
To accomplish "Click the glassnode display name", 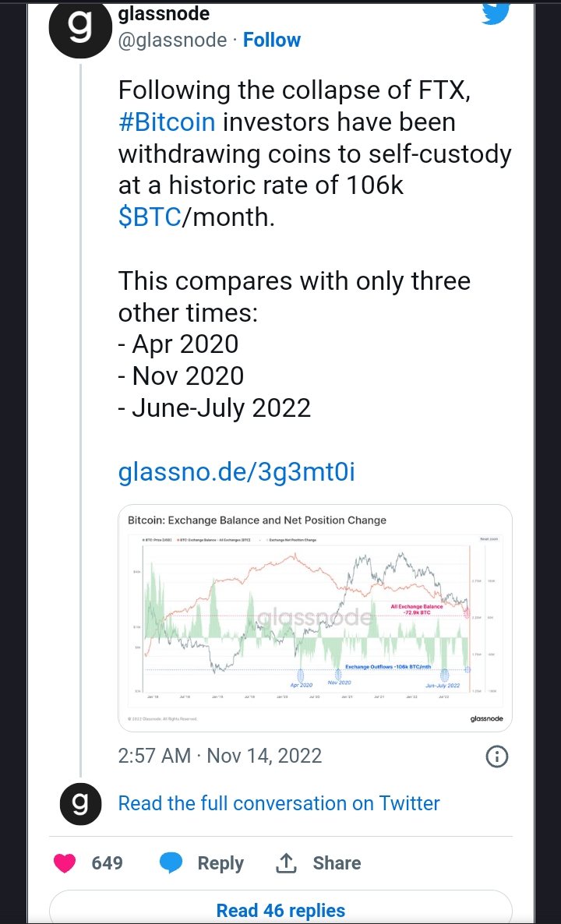I will (164, 13).
